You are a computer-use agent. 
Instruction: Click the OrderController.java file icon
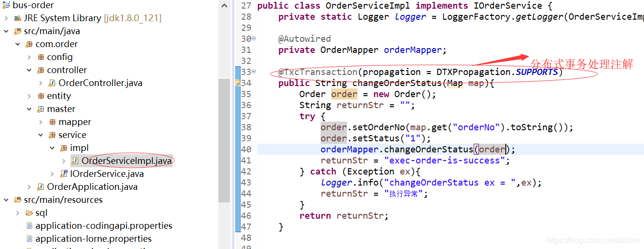[x=52, y=83]
